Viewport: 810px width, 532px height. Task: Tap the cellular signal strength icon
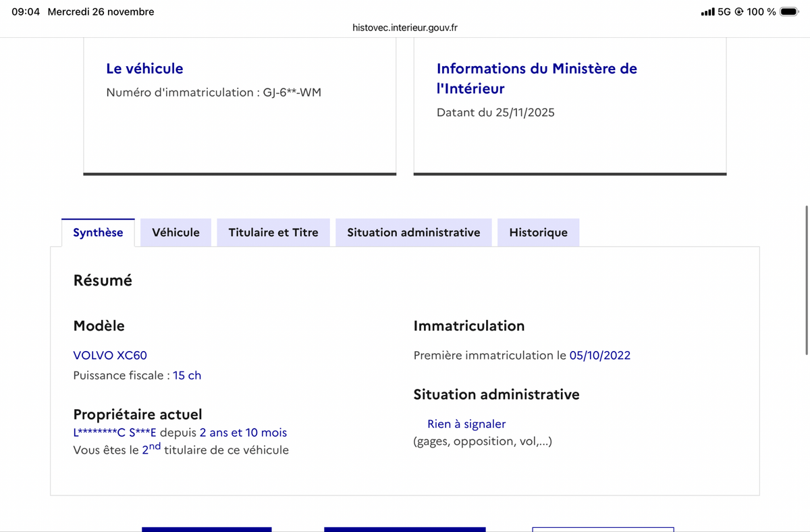pos(708,11)
